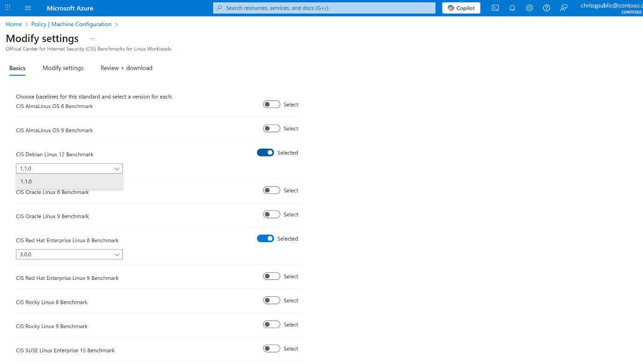This screenshot has height=364, width=643.
Task: Click the Microsoft Azure home title
Action: coord(70,8)
